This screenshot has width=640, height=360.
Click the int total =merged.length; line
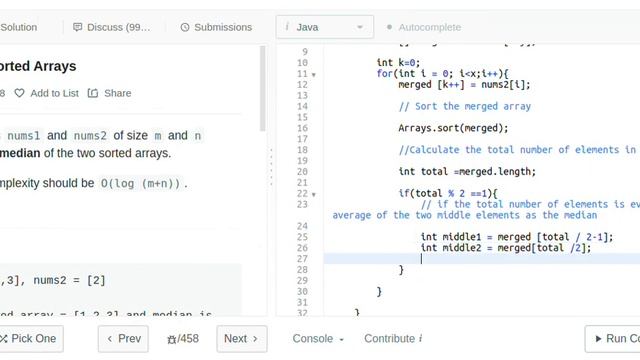(x=467, y=171)
